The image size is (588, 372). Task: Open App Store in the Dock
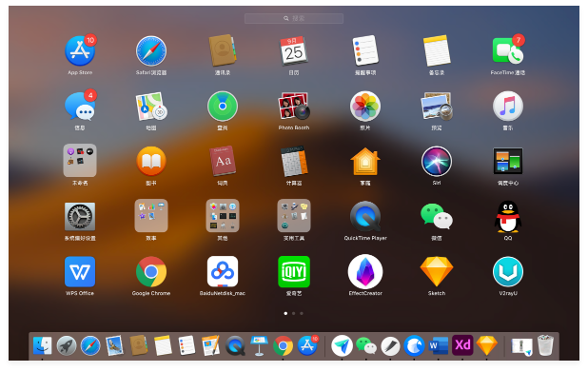click(307, 345)
